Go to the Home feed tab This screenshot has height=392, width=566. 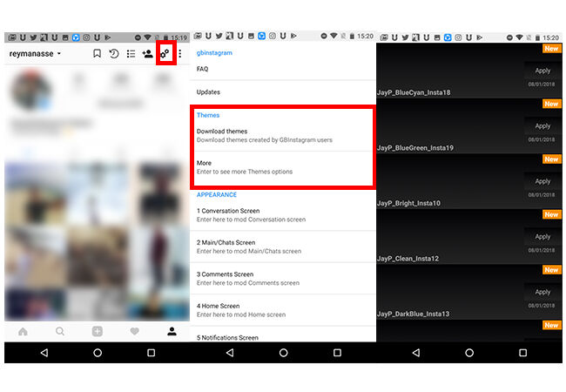click(x=23, y=331)
